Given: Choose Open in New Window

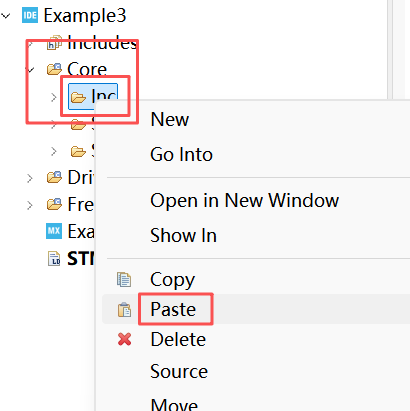Looking at the screenshot, I should tap(245, 200).
